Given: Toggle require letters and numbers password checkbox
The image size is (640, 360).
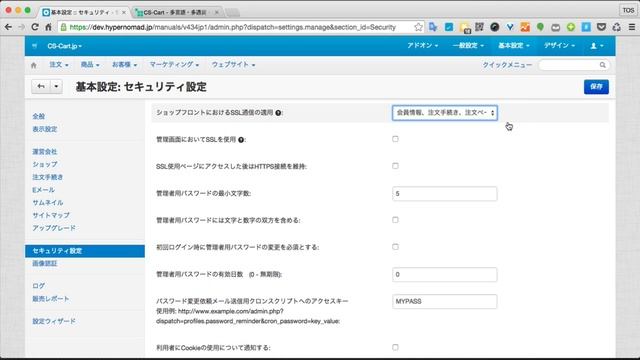Looking at the screenshot, I should click(x=395, y=220).
